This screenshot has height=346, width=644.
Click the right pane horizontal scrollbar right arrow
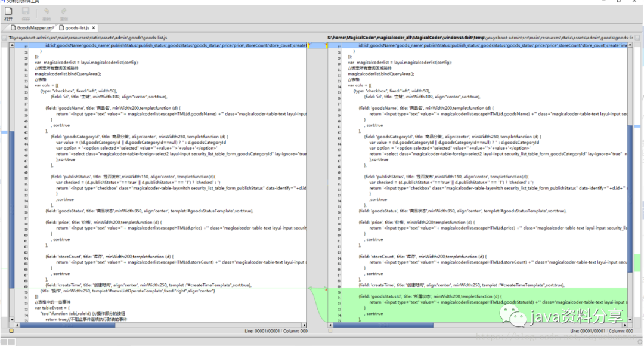tap(625, 325)
